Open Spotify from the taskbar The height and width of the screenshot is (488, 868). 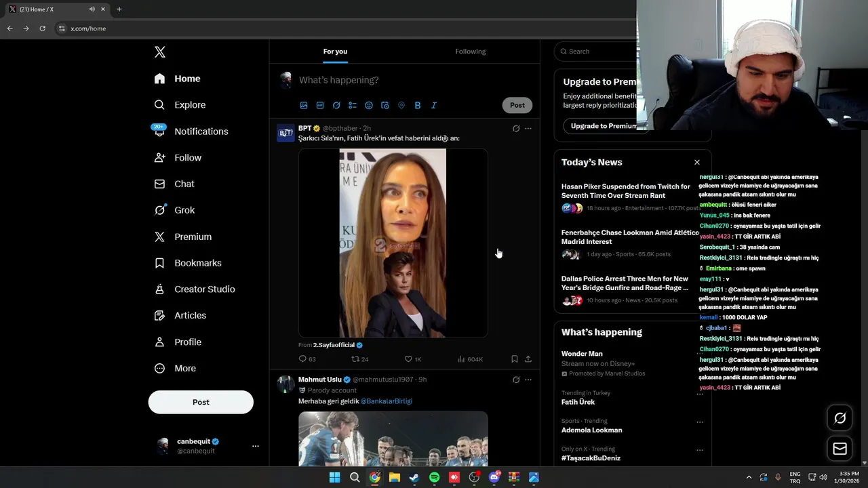click(434, 477)
